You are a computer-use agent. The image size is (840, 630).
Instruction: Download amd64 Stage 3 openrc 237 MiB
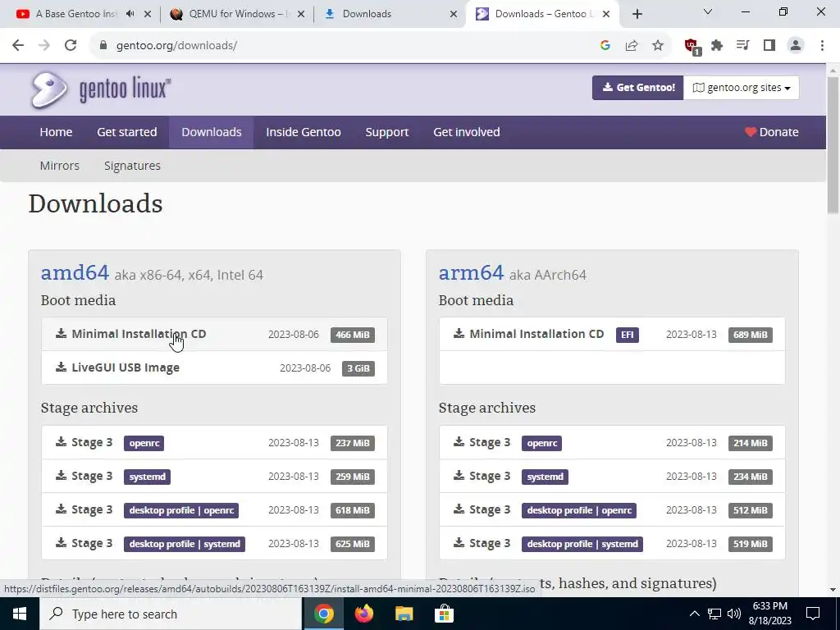click(x=214, y=442)
